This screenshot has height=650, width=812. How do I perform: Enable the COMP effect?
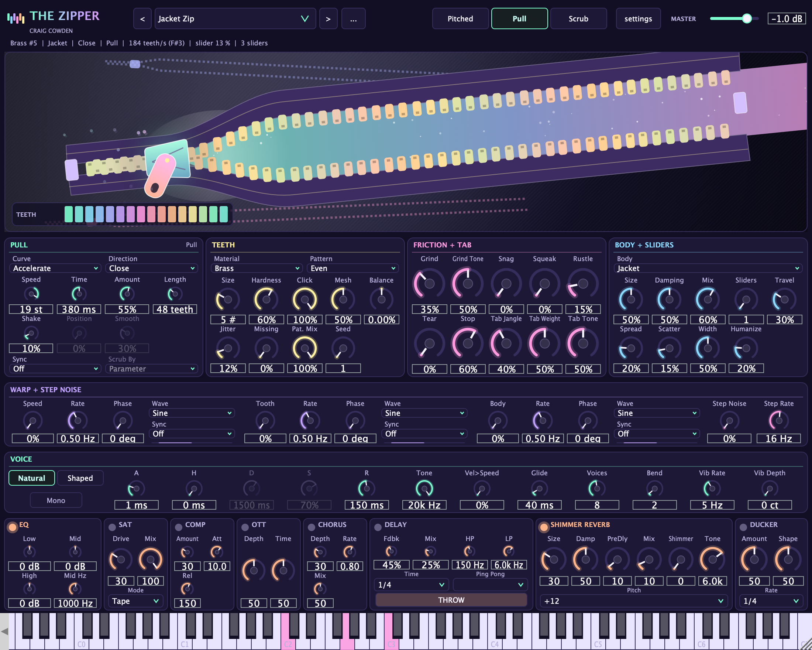tap(179, 527)
